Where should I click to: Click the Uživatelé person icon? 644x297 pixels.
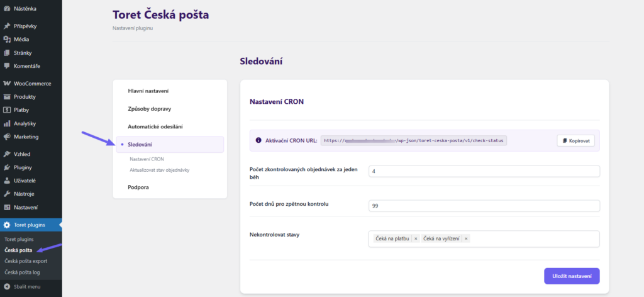coord(6,181)
